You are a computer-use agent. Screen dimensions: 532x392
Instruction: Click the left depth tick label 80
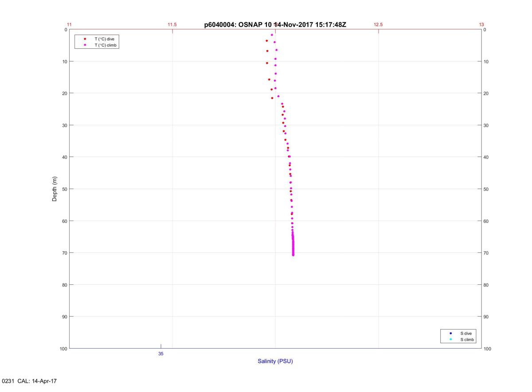[64, 285]
